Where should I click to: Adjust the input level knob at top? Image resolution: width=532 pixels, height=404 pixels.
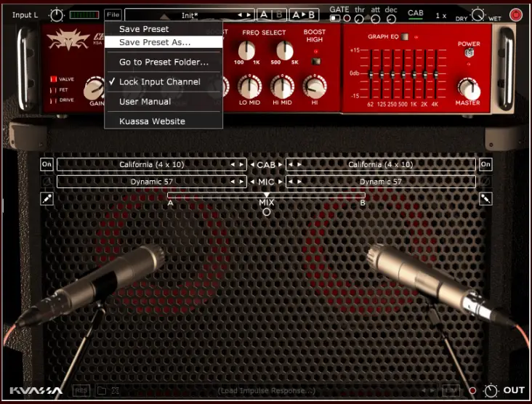pos(56,15)
